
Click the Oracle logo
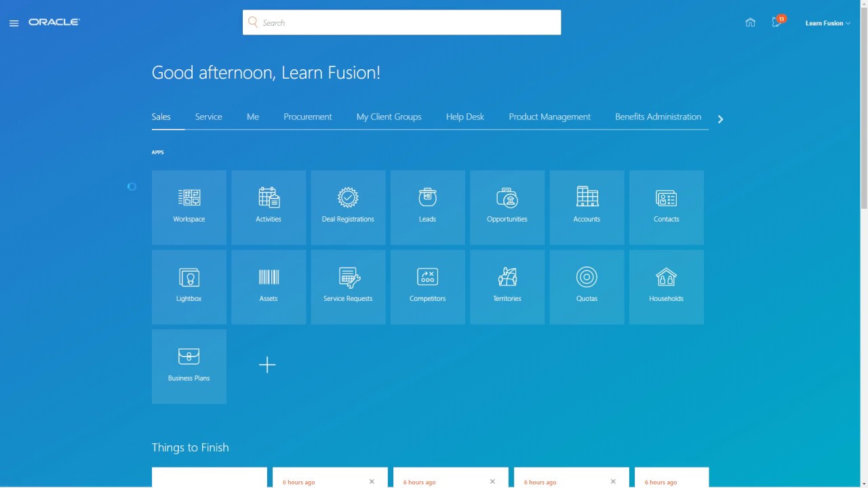(x=54, y=22)
